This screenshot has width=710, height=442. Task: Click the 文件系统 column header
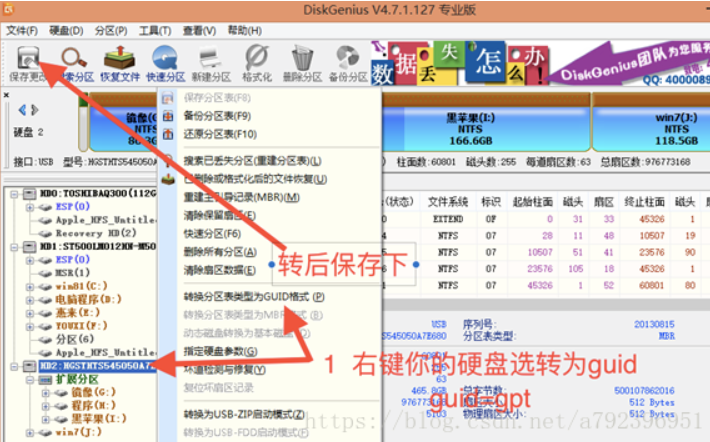448,202
